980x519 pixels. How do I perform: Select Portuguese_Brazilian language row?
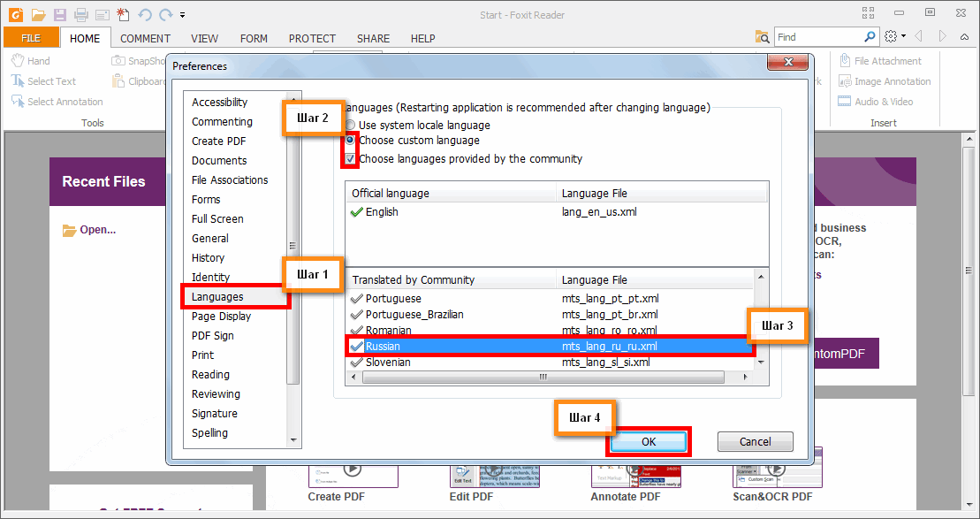point(550,315)
